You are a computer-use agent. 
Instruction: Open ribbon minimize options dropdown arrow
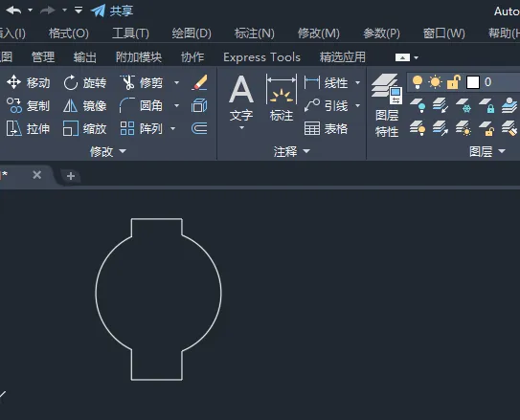(417, 57)
